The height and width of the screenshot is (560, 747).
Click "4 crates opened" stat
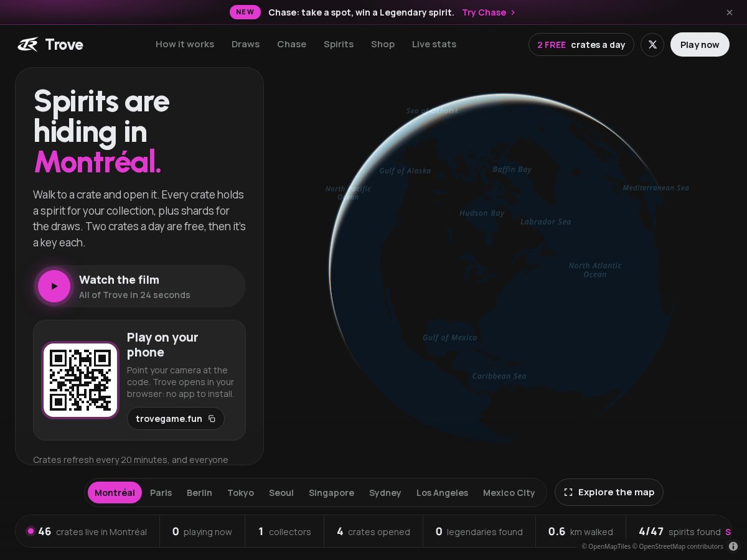pyautogui.click(x=374, y=531)
